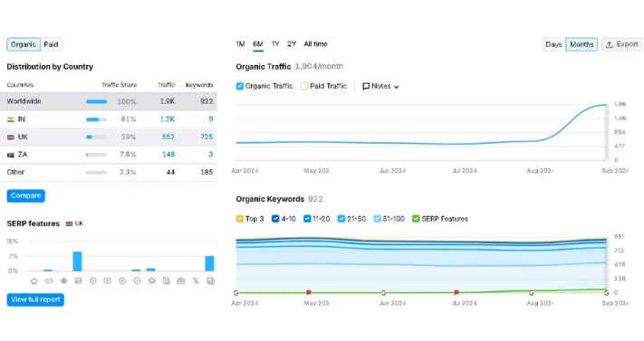Viewport: 644px width, 341px height.
Task: Select the 1Y time range
Action: click(x=275, y=44)
